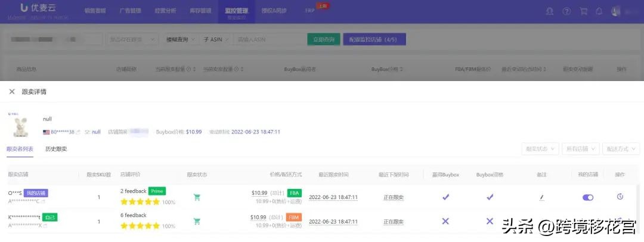Click the $10.99 price in O***S row
The width and height of the screenshot is (644, 242).
[x=259, y=193]
